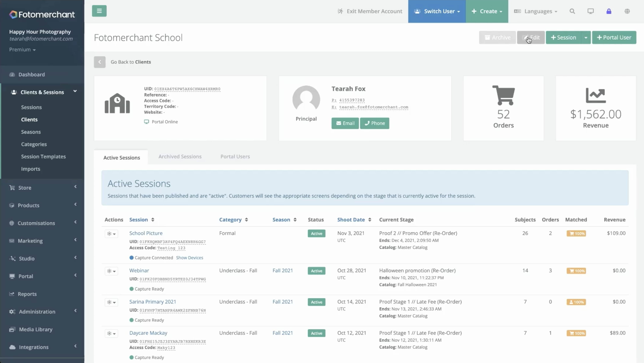Image resolution: width=644 pixels, height=363 pixels.
Task: Click the back arrow next to Go Back to Clients
Action: click(100, 62)
